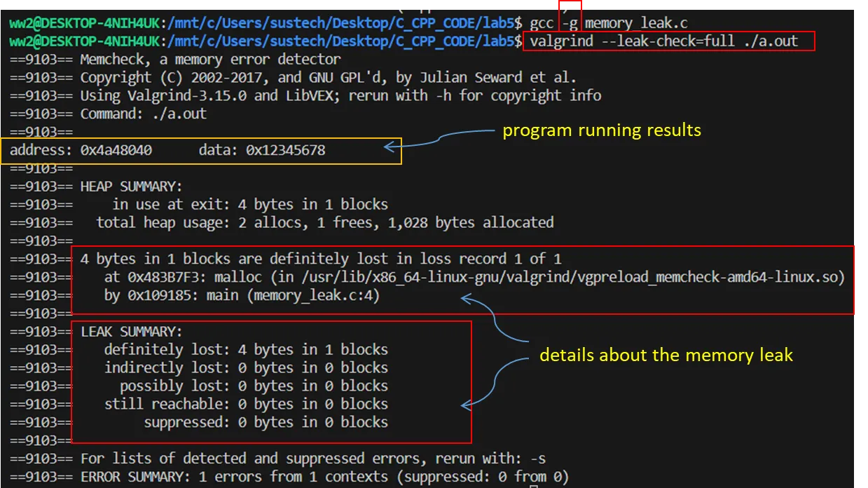The height and width of the screenshot is (488, 868).
Task: Click the HEAP SUMMARY heading
Action: pyautogui.click(x=131, y=187)
